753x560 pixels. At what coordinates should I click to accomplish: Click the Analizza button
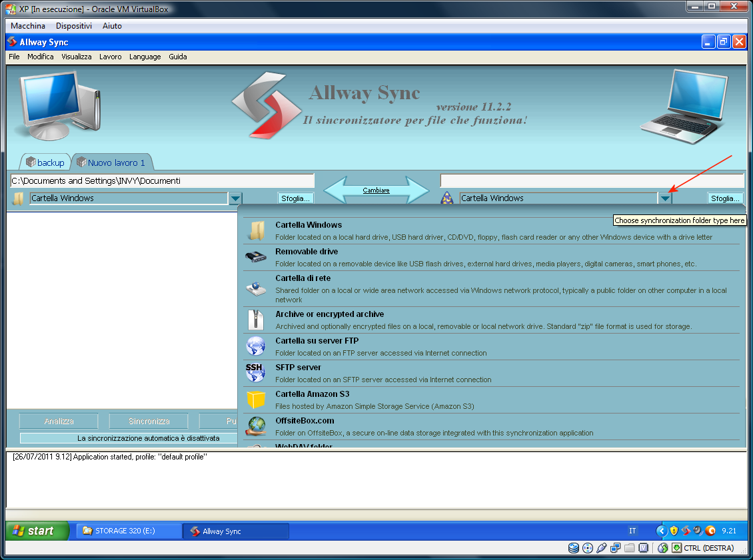59,421
